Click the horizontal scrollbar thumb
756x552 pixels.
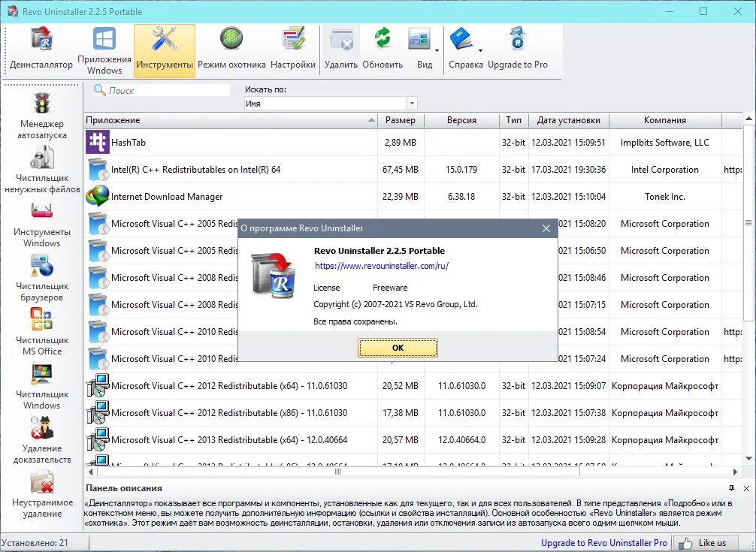[338, 472]
